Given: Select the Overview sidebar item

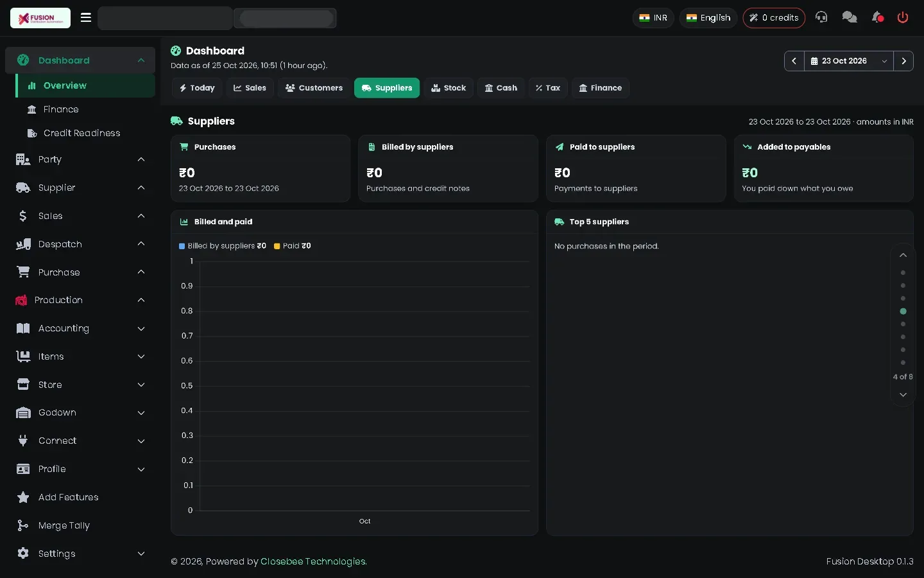Looking at the screenshot, I should tap(85, 85).
